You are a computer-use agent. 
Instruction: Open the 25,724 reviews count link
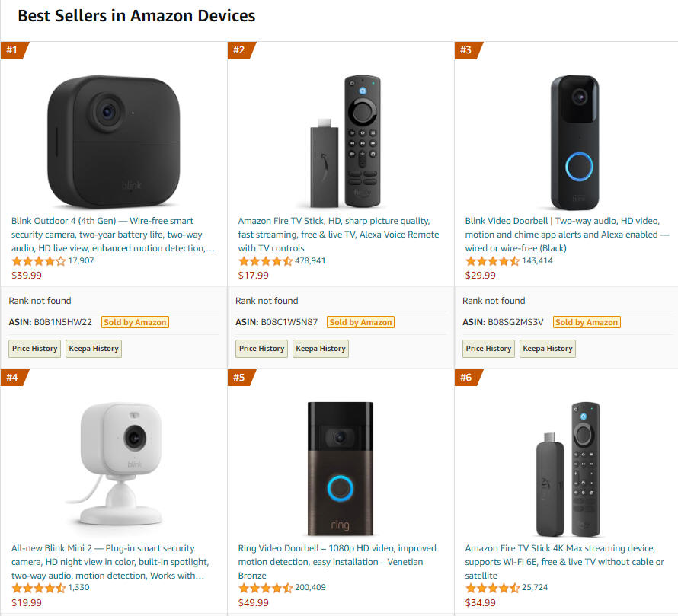point(535,588)
